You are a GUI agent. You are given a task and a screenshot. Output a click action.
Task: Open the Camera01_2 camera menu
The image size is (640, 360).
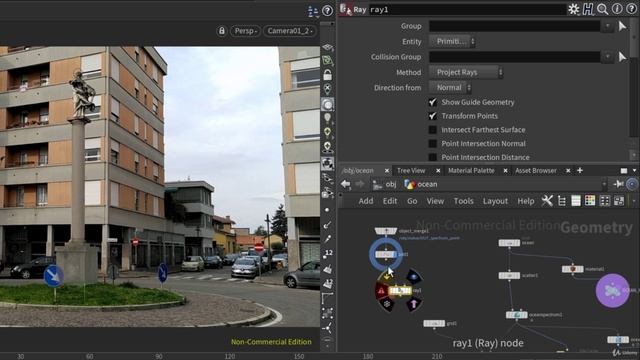point(290,31)
